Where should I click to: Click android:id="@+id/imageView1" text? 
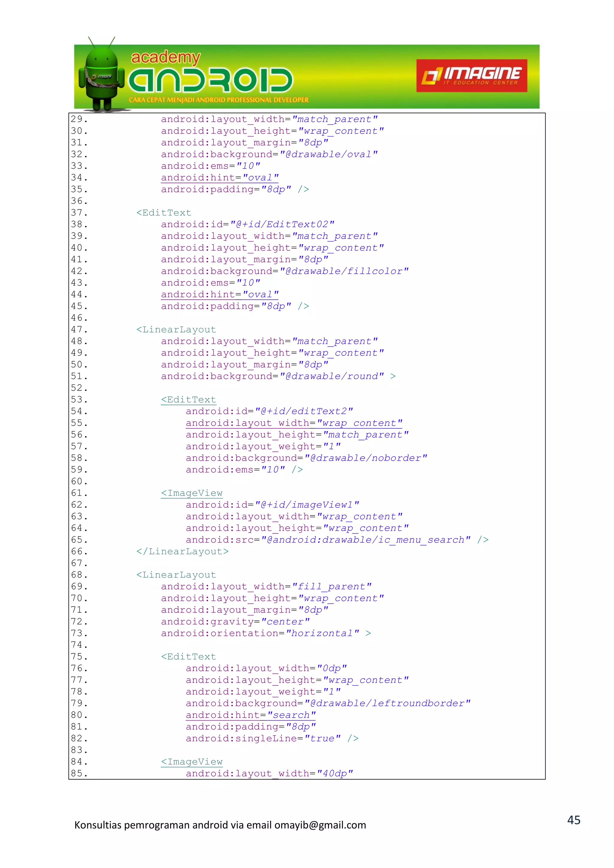coord(272,505)
